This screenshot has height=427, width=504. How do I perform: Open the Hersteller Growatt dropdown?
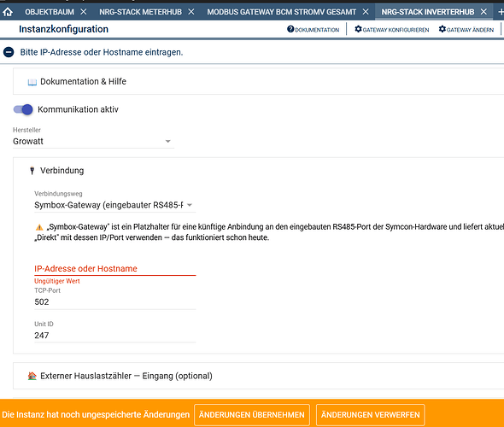tap(93, 142)
